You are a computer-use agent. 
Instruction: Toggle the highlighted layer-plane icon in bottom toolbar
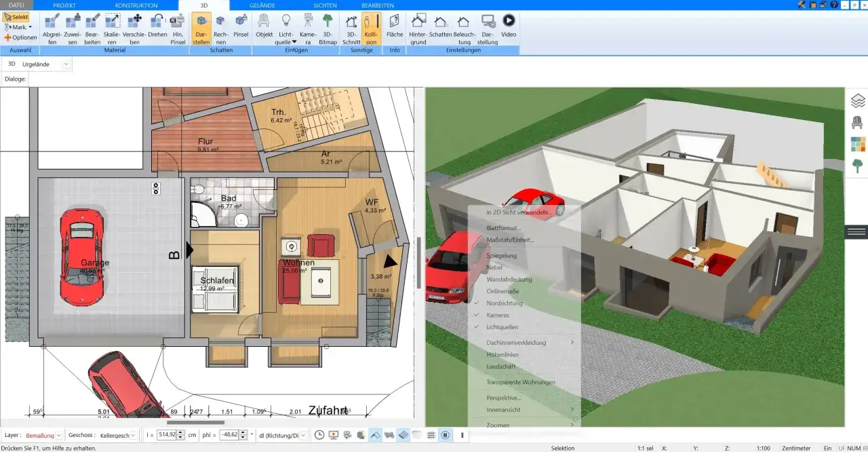[403, 435]
